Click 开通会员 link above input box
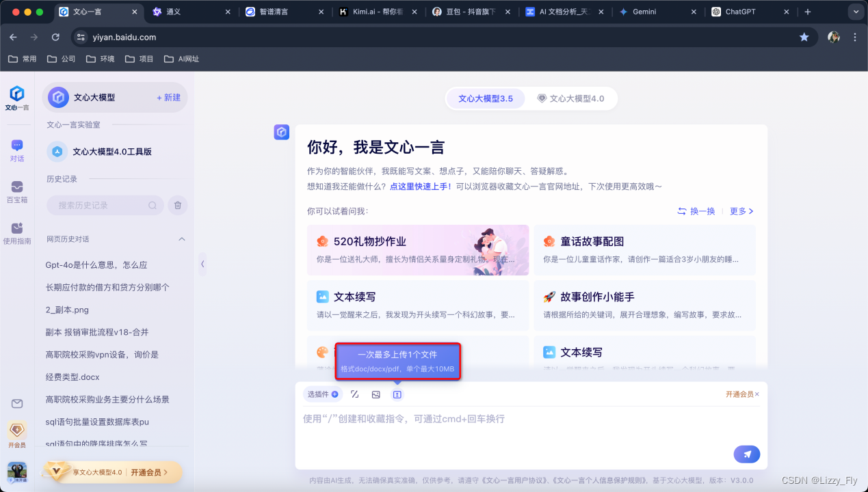Image resolution: width=868 pixels, height=492 pixels. pyautogui.click(x=739, y=394)
